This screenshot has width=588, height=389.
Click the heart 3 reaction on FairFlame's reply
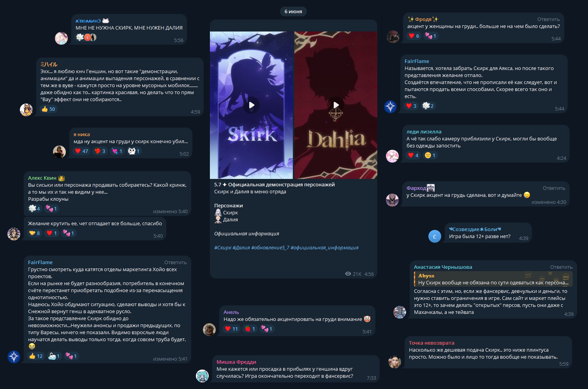(411, 106)
